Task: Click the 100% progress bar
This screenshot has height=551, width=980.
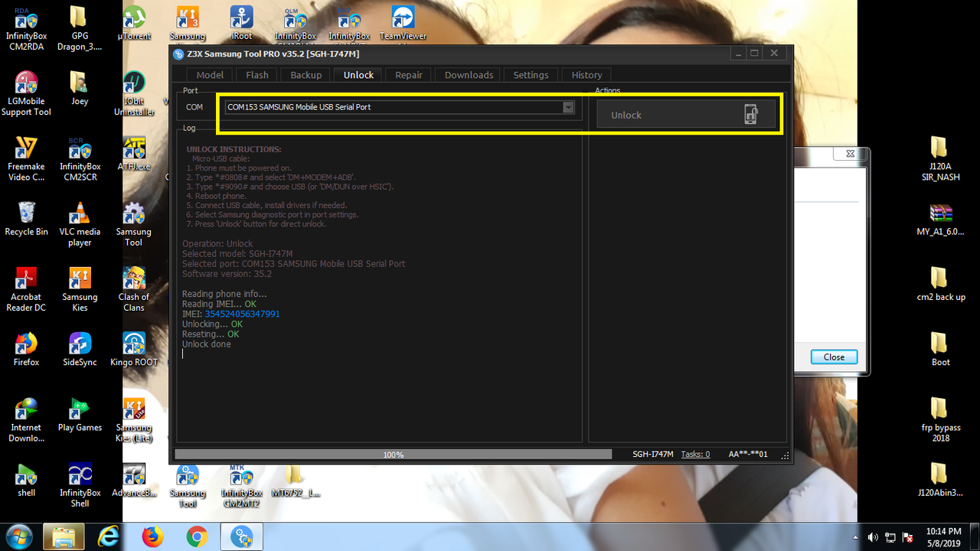Action: (394, 455)
